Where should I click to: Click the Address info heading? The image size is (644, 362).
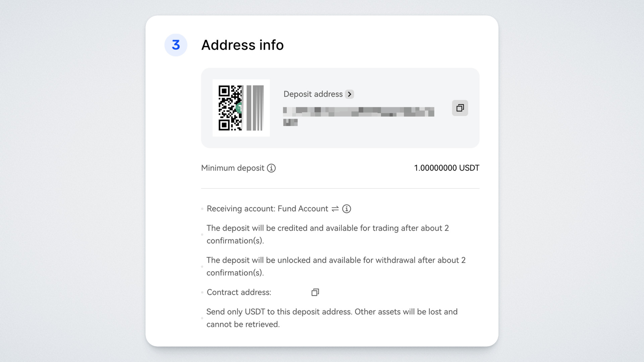click(242, 45)
